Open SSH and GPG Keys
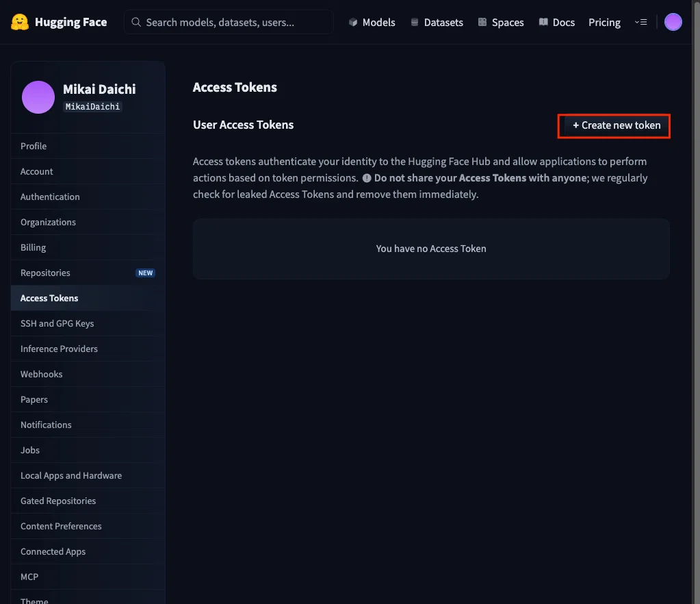The image size is (700, 604). click(88, 323)
